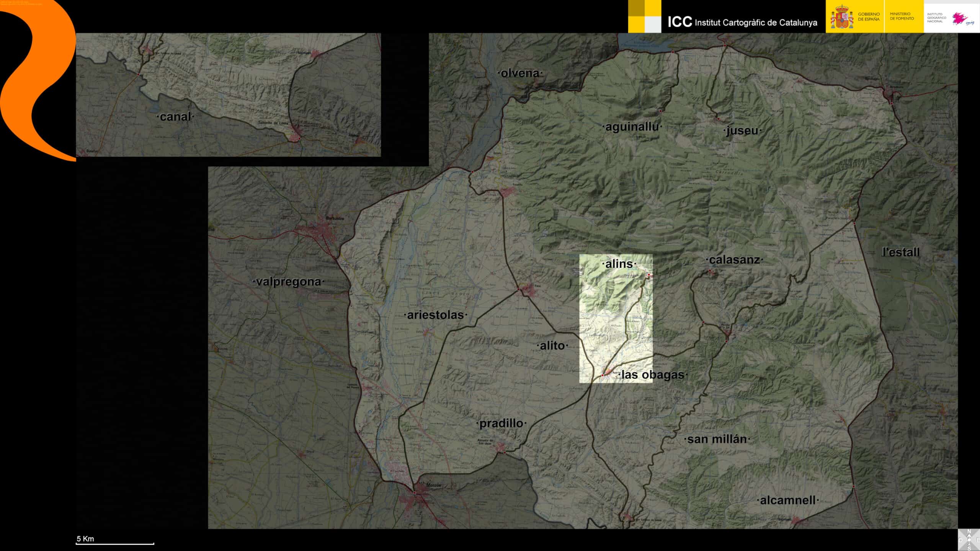
Task: Choose the juseu zone label
Action: pos(742,131)
